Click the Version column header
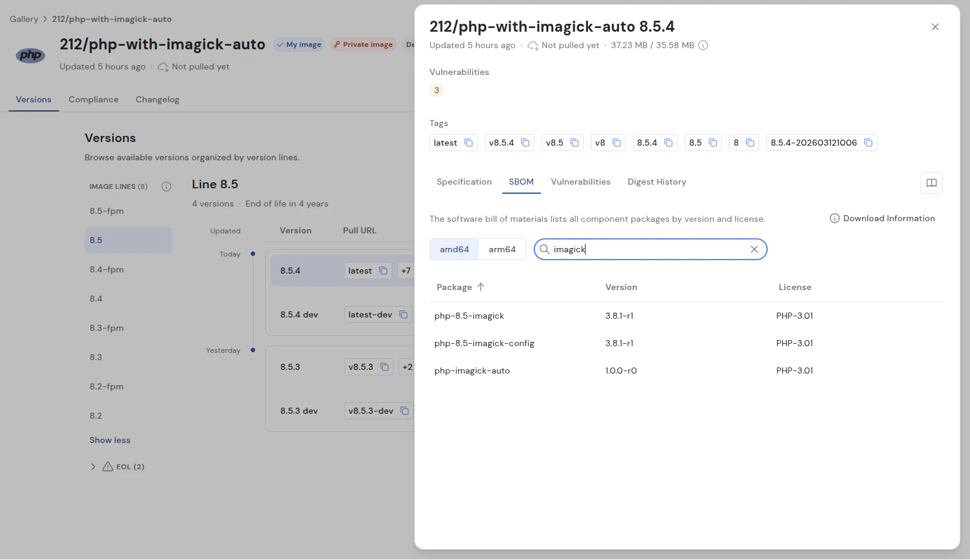Viewport: 970px width, 560px height. coord(621,287)
